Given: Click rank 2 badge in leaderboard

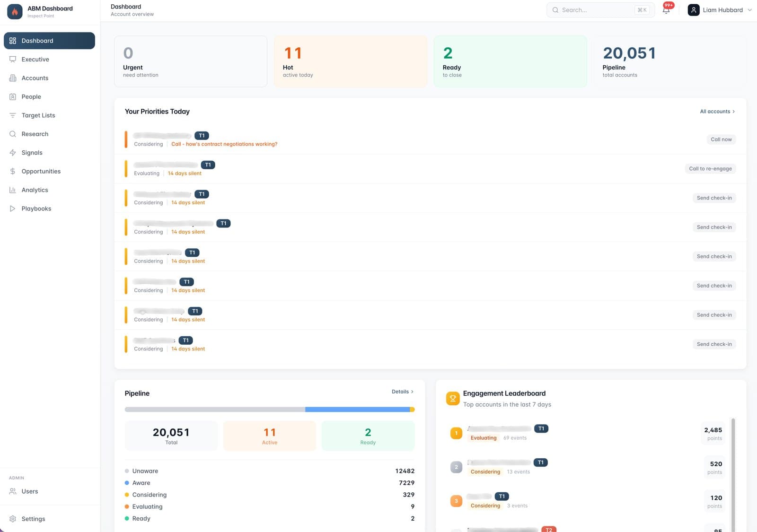Looking at the screenshot, I should pos(456,467).
